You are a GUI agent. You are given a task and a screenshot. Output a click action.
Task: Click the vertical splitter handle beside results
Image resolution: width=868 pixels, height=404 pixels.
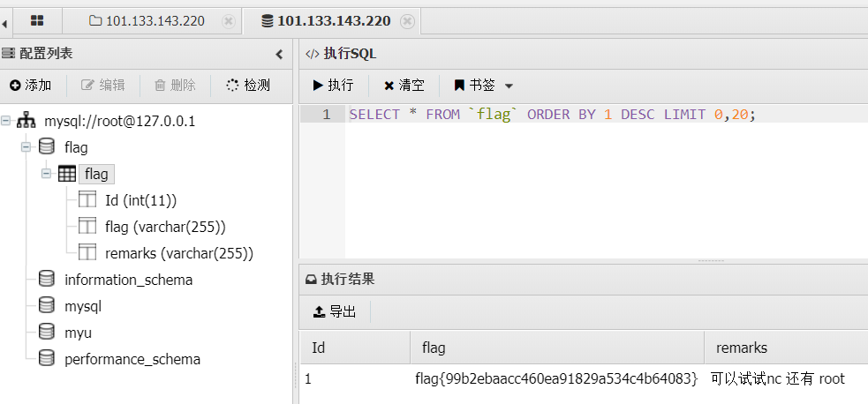click(x=295, y=376)
